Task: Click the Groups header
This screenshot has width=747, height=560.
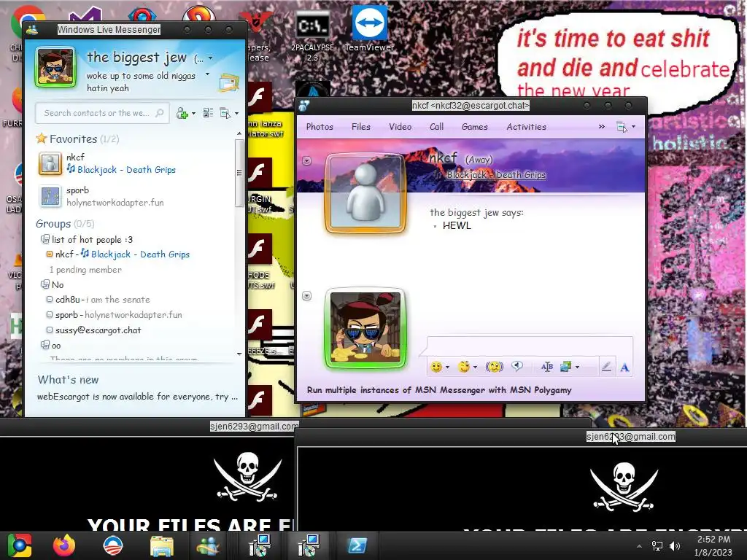Action: 53,224
